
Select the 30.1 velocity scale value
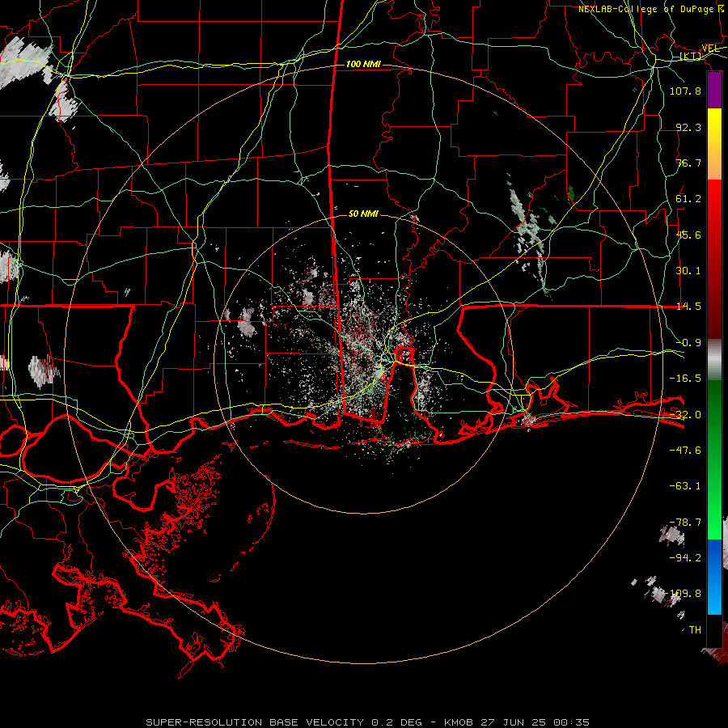tap(688, 271)
